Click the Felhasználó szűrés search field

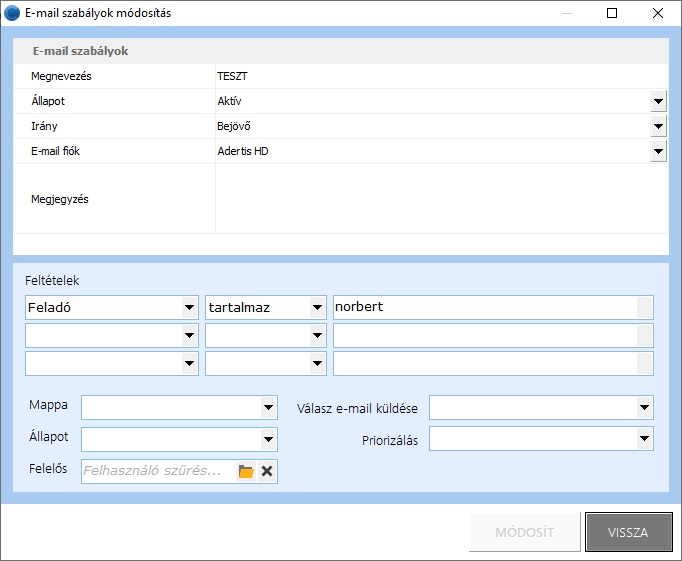[158, 471]
